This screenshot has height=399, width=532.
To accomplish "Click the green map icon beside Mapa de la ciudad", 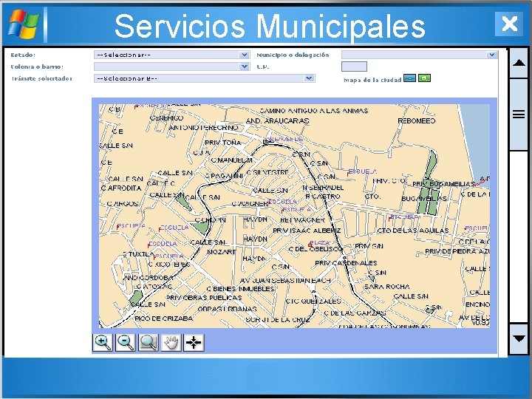I will pos(424,78).
